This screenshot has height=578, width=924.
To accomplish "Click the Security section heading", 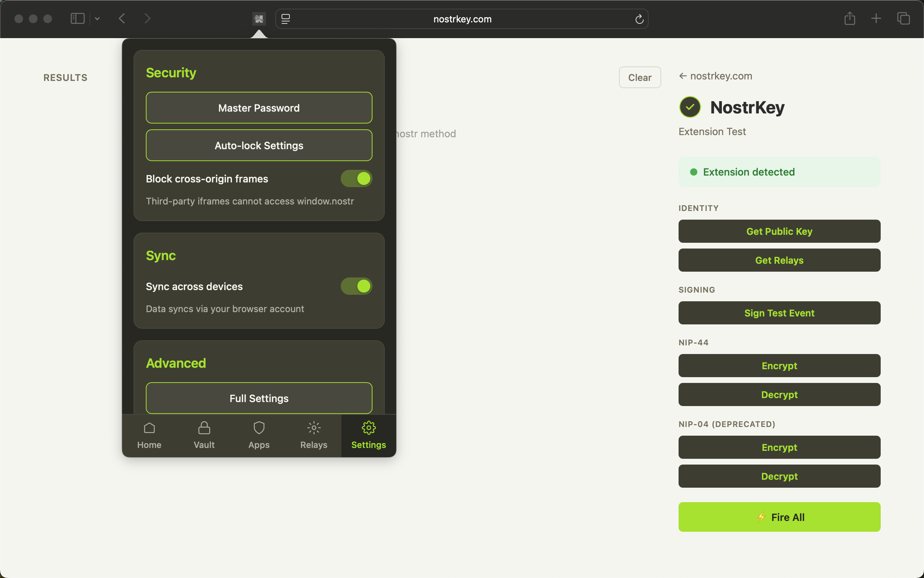I will pyautogui.click(x=171, y=73).
